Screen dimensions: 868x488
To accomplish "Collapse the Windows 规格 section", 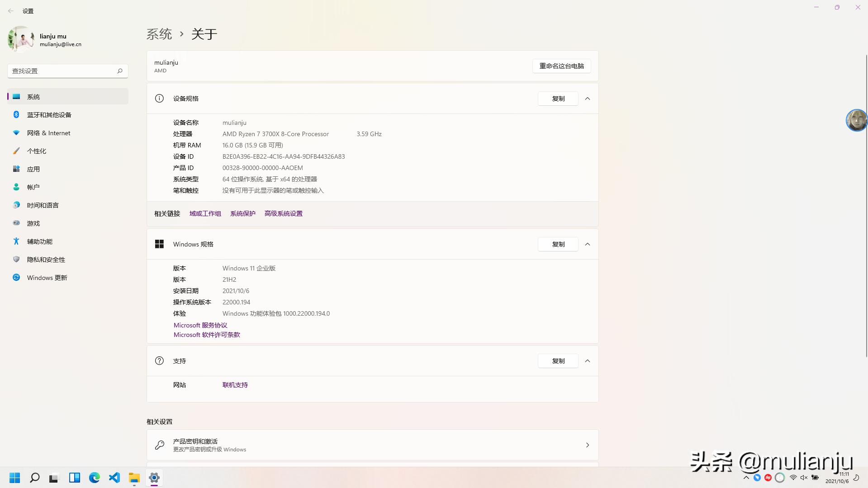I will pos(587,244).
